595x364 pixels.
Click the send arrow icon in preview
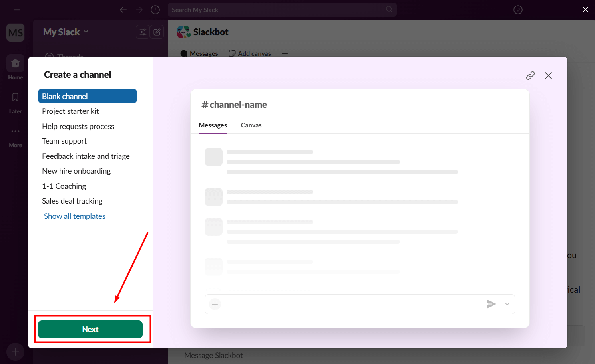pyautogui.click(x=491, y=304)
